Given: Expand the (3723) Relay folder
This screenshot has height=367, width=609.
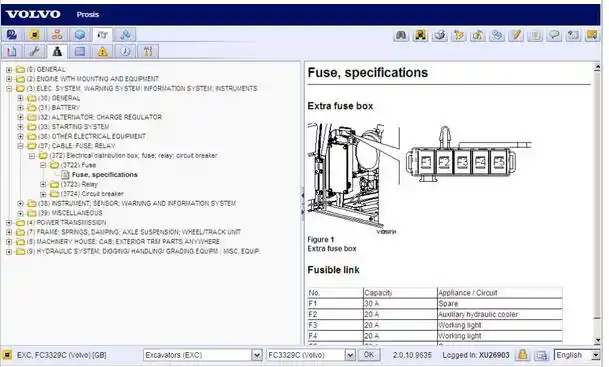Looking at the screenshot, I should pyautogui.click(x=43, y=184).
